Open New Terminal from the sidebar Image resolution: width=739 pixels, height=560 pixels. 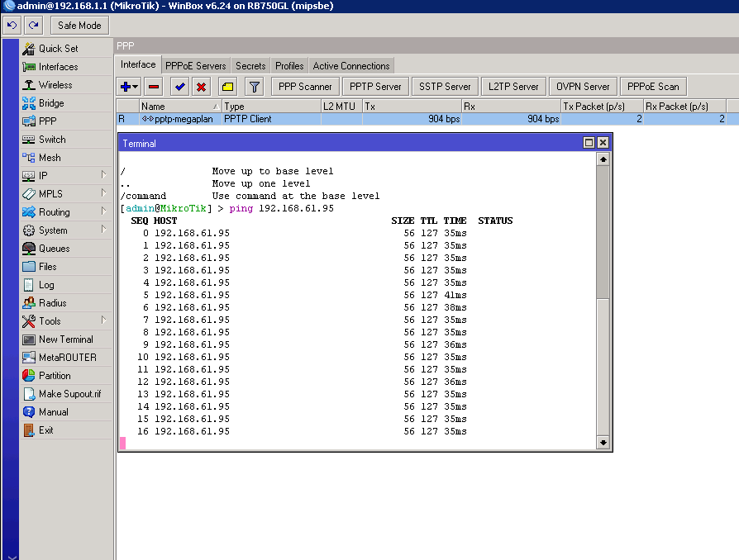click(65, 339)
